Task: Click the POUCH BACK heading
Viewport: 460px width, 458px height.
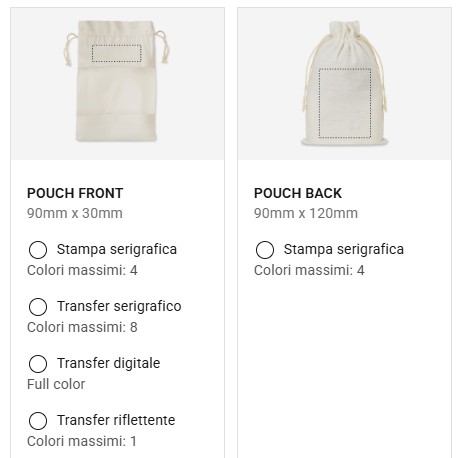Action: pyautogui.click(x=298, y=193)
